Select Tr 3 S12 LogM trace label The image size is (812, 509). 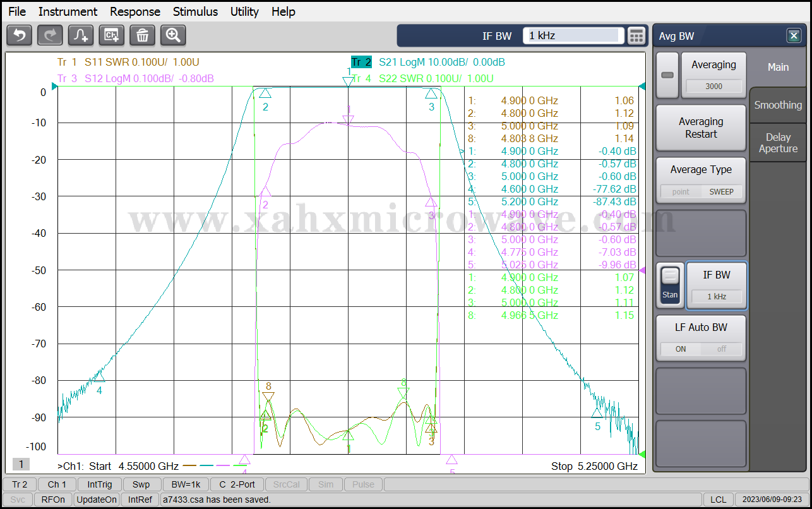(x=135, y=78)
